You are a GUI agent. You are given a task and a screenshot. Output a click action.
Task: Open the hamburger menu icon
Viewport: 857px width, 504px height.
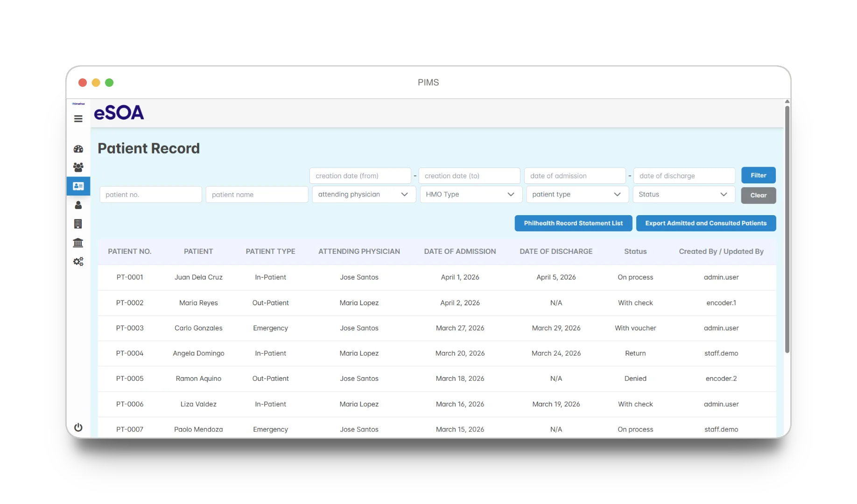(x=78, y=119)
